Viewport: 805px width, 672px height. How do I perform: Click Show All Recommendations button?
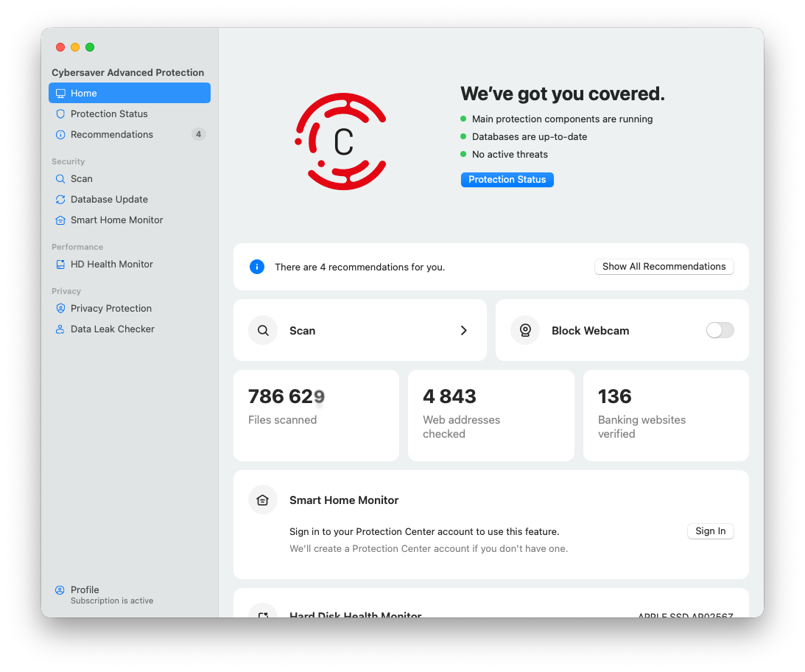pos(664,267)
